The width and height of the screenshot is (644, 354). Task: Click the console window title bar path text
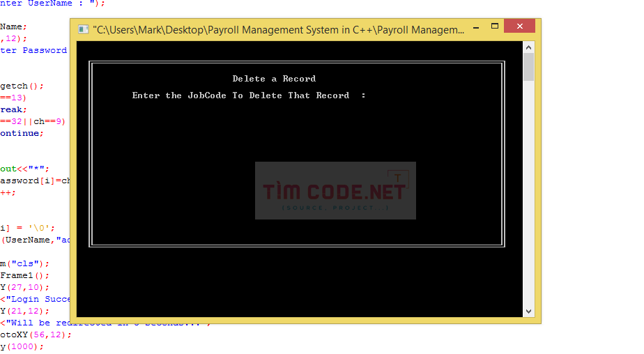tap(279, 30)
